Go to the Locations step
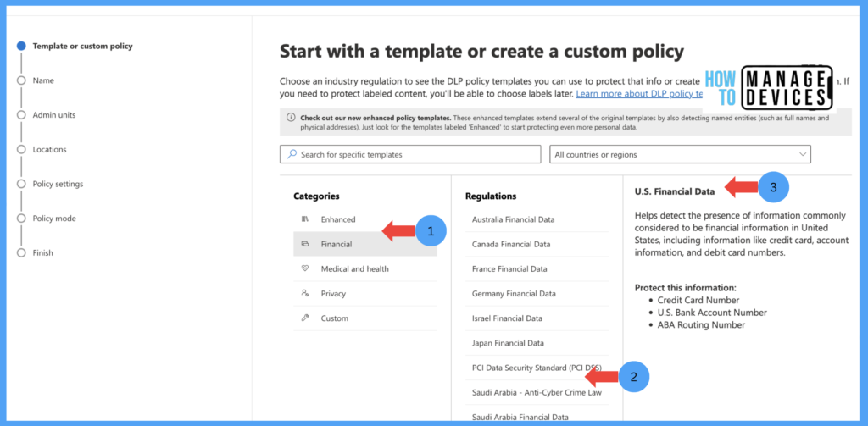This screenshot has height=426, width=868. (x=49, y=150)
